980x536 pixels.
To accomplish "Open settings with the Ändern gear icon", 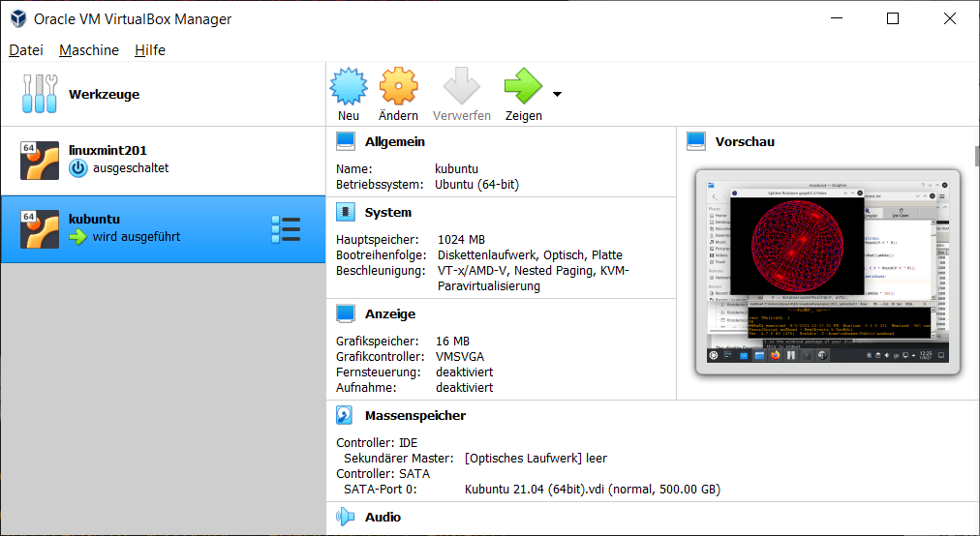I will 398,87.
